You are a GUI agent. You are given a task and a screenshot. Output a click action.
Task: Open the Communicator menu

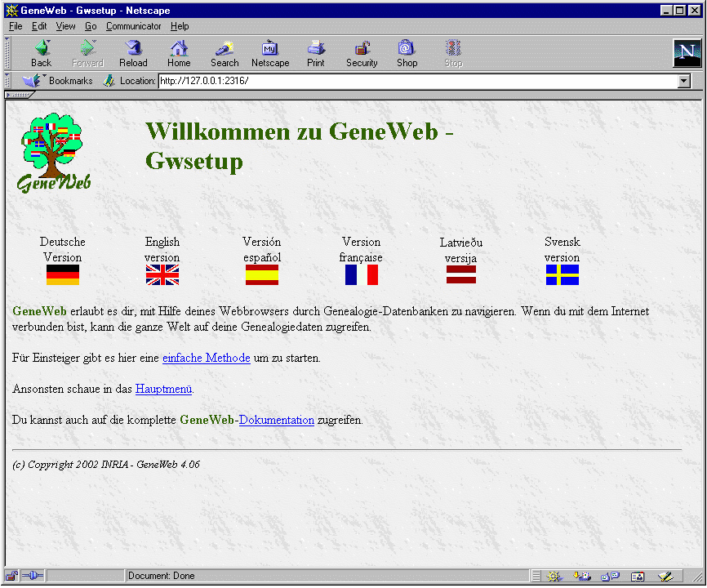[133, 26]
